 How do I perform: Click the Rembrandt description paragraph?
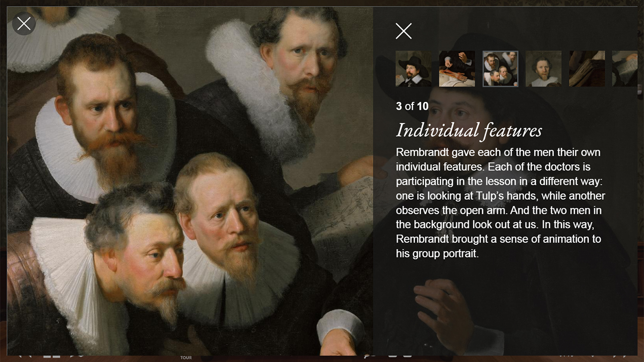click(x=500, y=203)
